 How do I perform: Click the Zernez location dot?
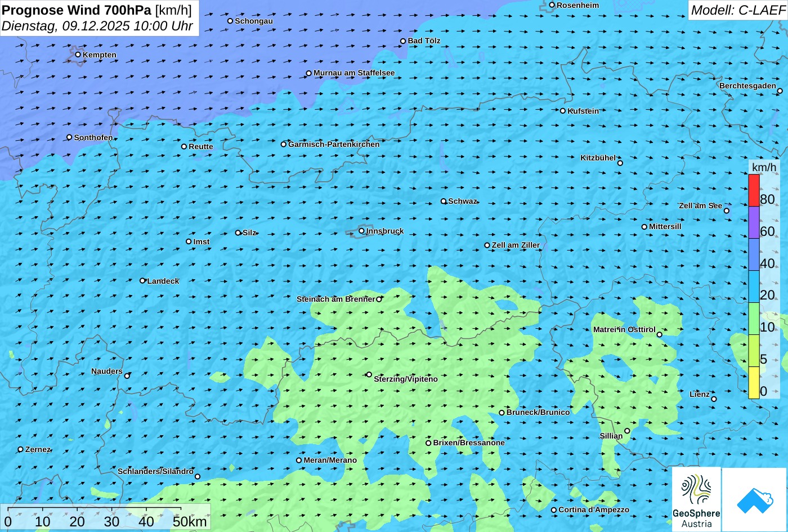click(21, 449)
